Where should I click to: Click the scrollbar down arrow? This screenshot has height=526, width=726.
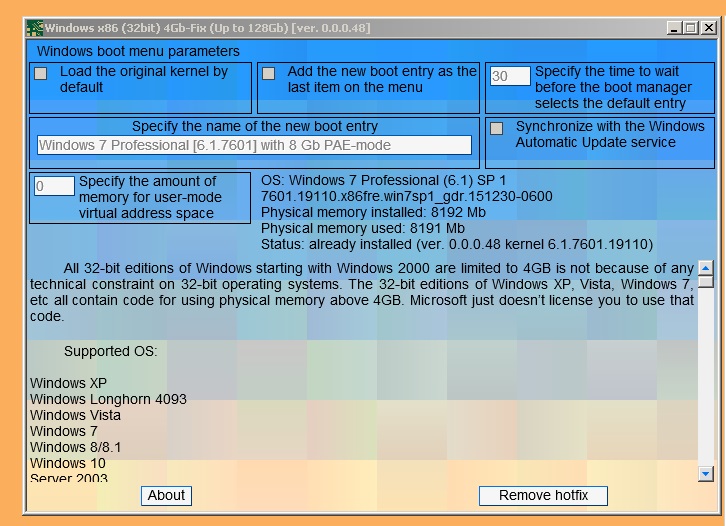coord(706,474)
